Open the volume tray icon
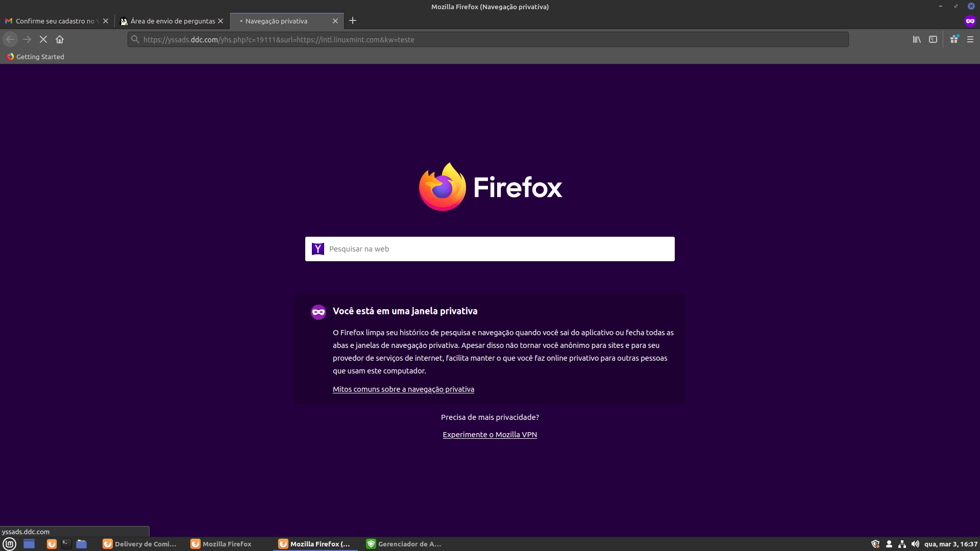 [916, 544]
